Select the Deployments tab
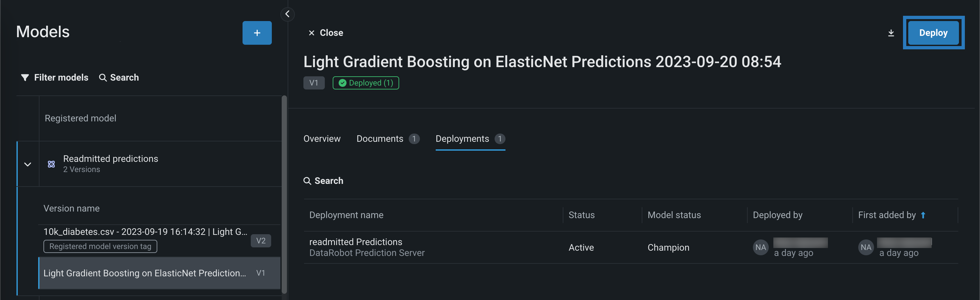 tap(462, 139)
